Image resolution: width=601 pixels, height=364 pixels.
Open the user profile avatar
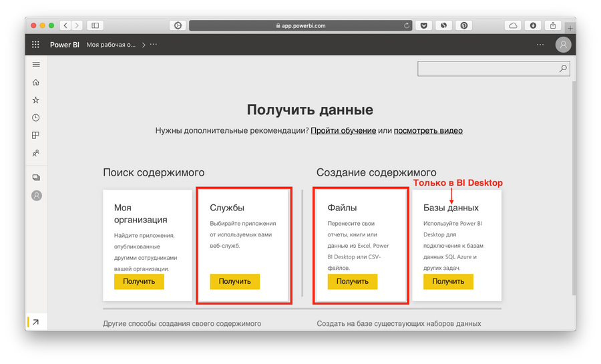coord(563,45)
